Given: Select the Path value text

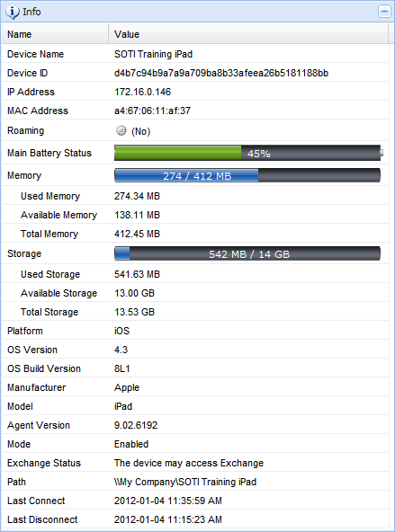Looking at the screenshot, I should pos(185,482).
